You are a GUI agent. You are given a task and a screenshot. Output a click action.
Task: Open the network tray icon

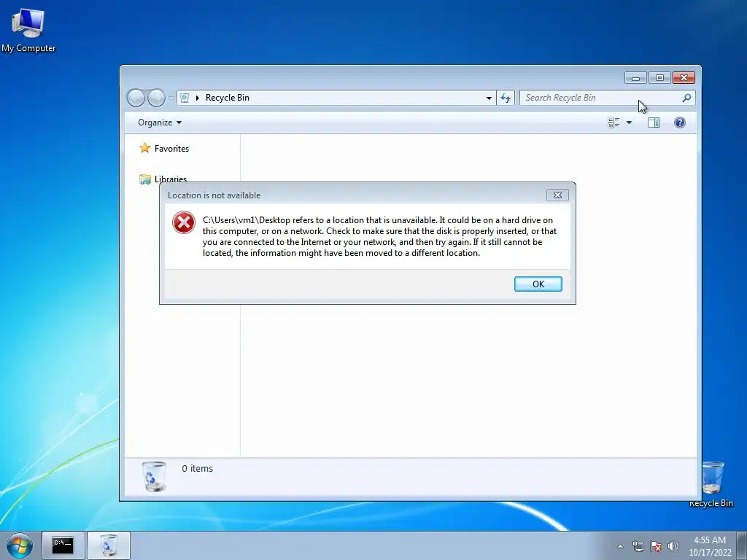click(638, 546)
